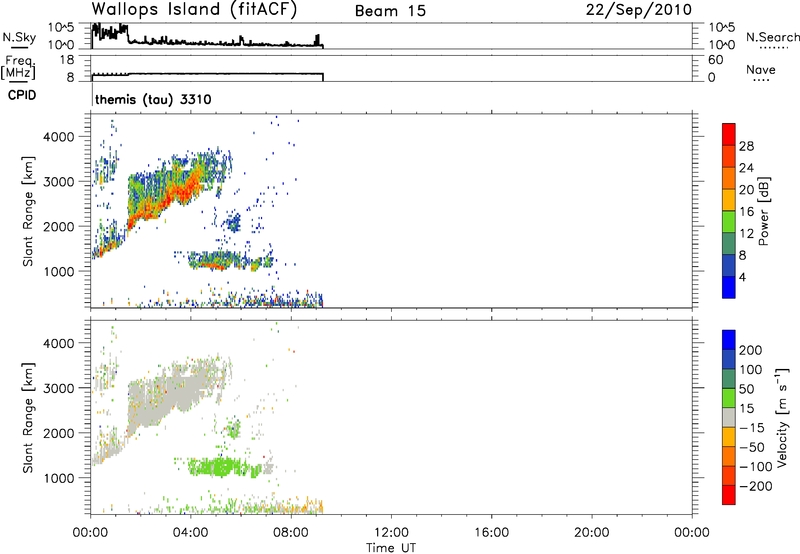Screen dimensions: 800x554
Task: Click the N.Sky legend label
Action: pos(19,37)
